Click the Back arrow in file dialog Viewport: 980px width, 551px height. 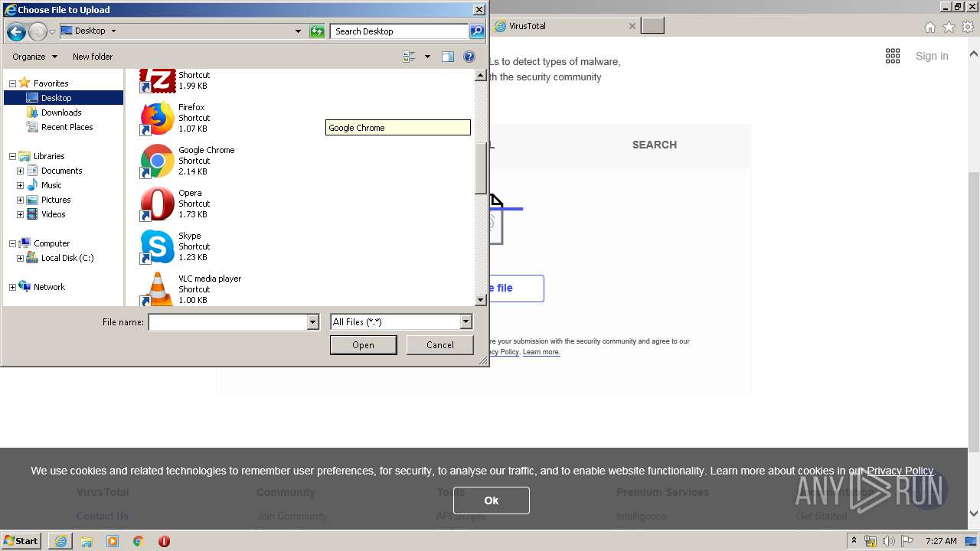(x=16, y=31)
